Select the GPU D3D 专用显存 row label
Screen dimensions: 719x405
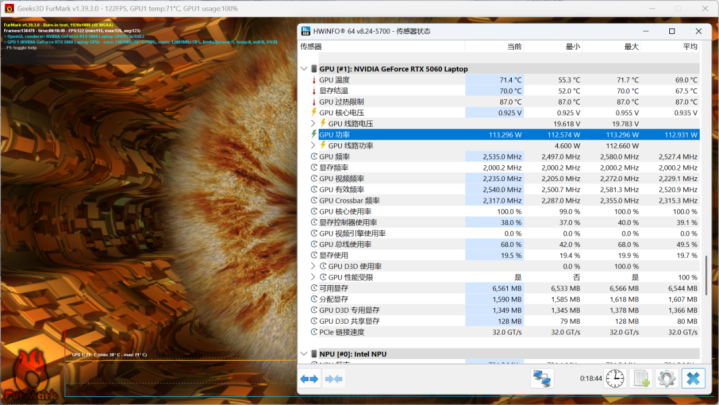point(349,310)
